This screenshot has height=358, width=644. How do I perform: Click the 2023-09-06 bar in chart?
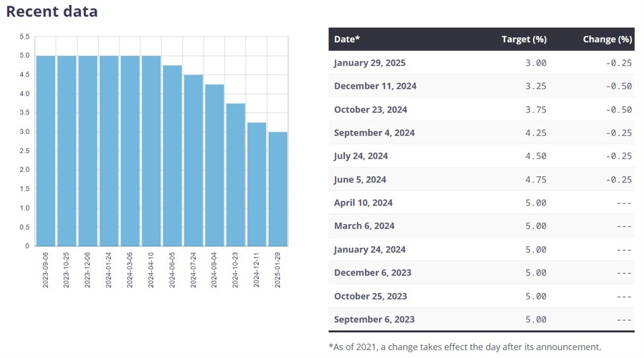pos(46,150)
